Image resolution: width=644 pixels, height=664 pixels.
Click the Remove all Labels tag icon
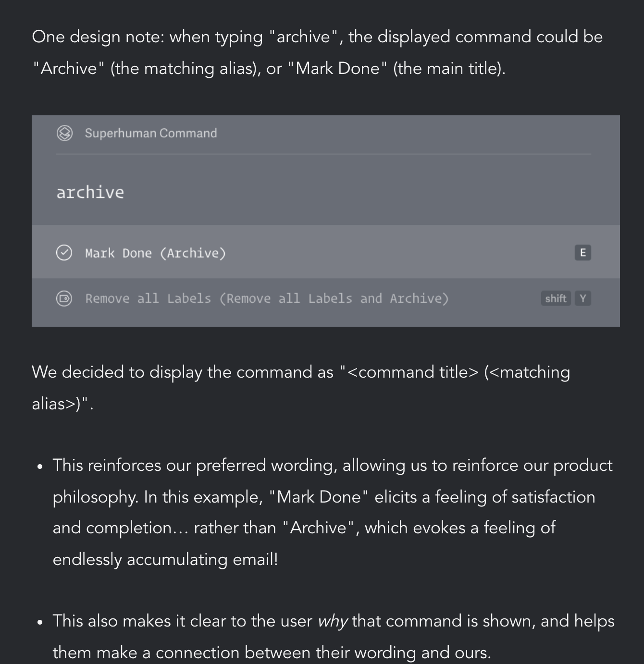click(64, 298)
